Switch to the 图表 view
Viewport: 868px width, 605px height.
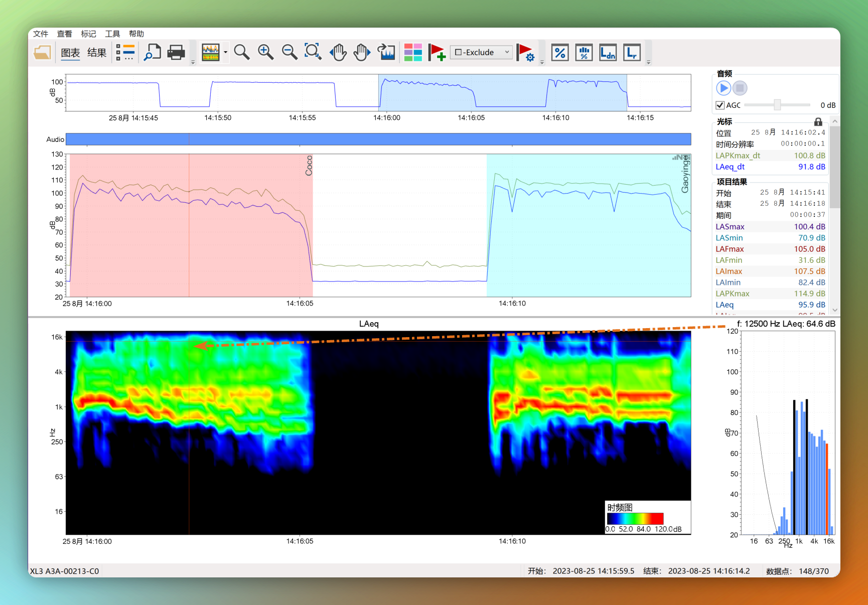click(x=70, y=53)
